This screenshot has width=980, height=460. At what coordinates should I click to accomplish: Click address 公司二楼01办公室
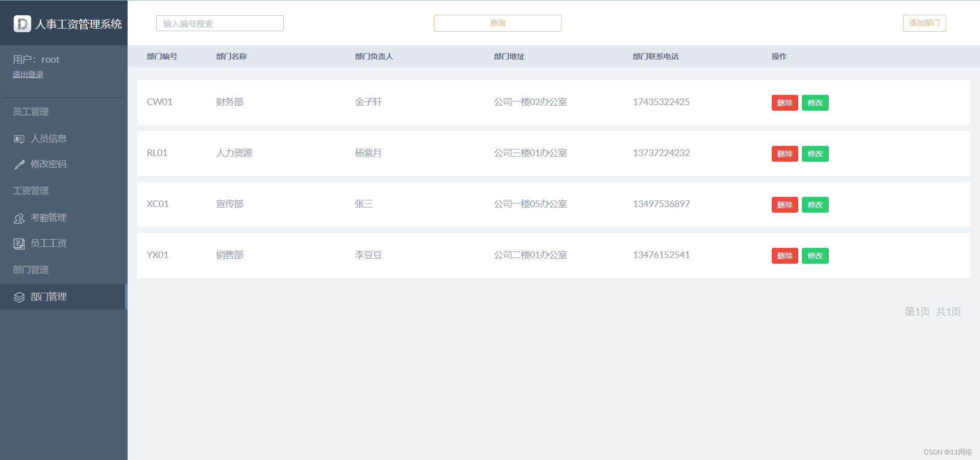pos(530,255)
